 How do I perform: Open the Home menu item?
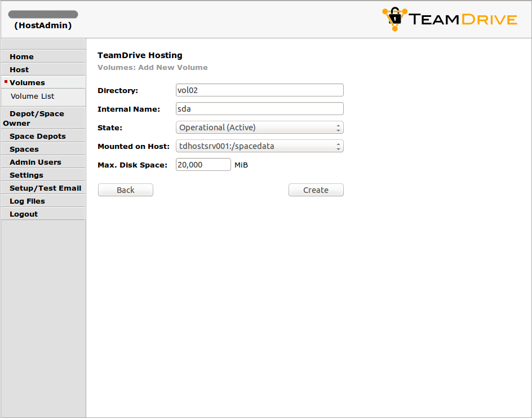click(21, 56)
